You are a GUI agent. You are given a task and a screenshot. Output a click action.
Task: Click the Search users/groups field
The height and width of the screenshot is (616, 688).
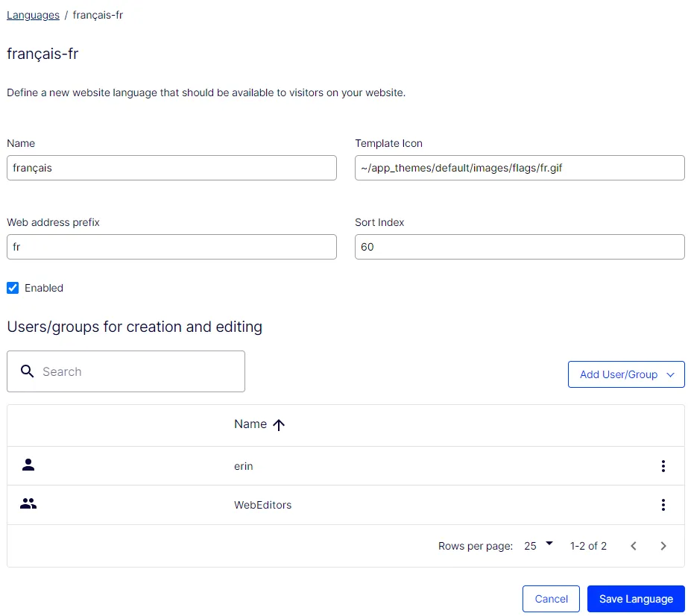click(126, 371)
